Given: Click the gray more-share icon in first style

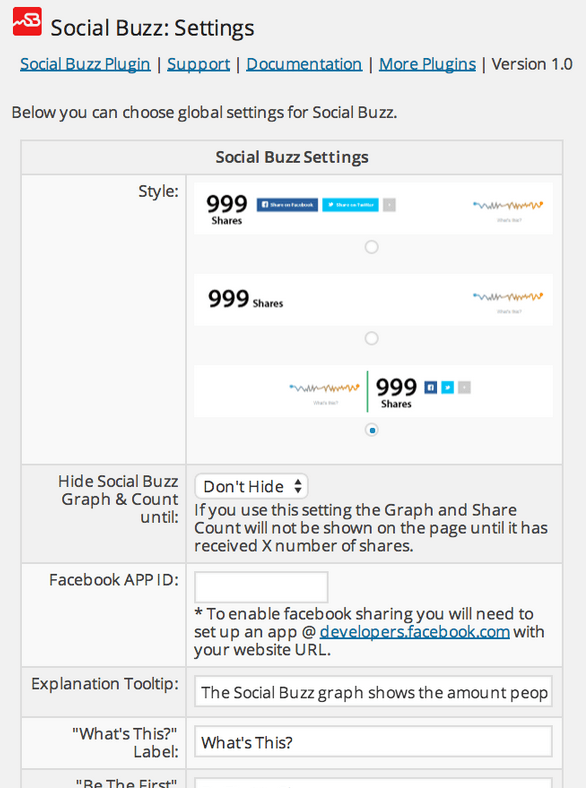Looking at the screenshot, I should pos(389,205).
